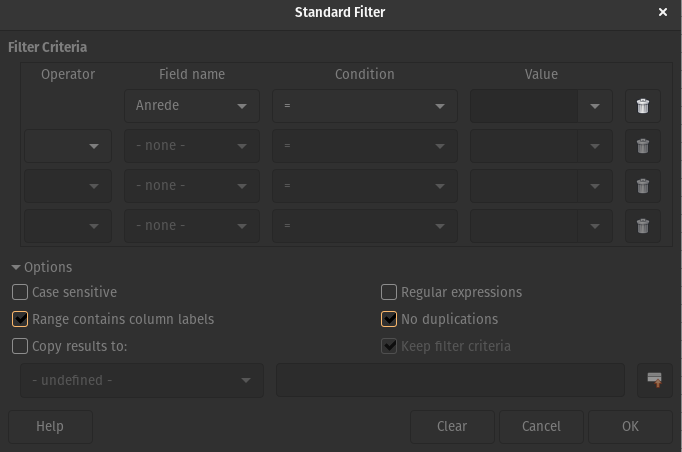Click the Help button
682x452 pixels.
tap(50, 426)
